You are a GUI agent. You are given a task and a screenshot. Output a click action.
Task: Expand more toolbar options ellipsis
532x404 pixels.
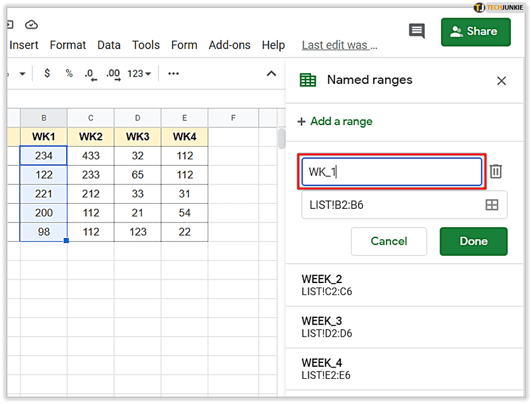point(174,74)
